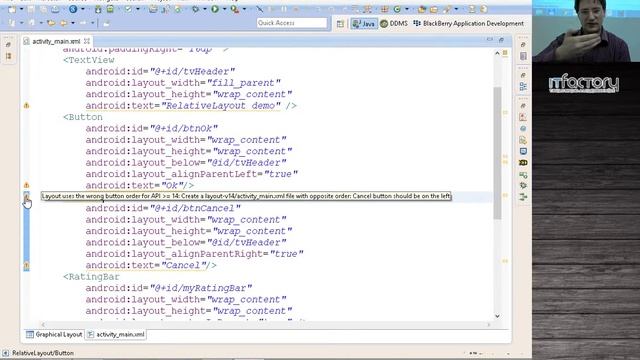Screen dimensions: 640x360
Task: Click the Quick Access search field
Action: pyautogui.click(x=292, y=23)
